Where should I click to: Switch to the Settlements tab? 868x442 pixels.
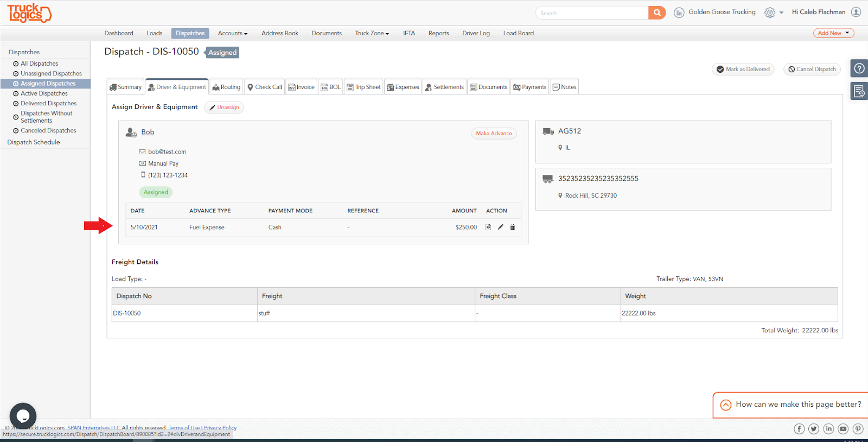444,87
